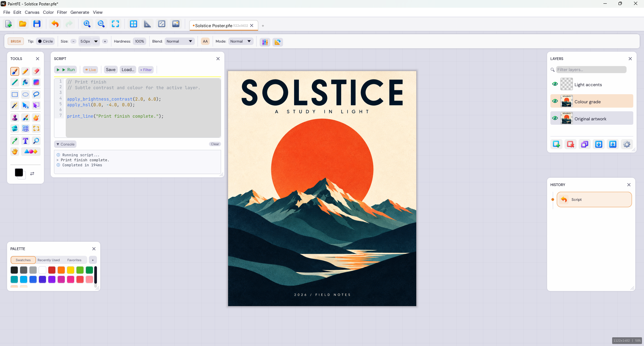
Task: Switch to Recently Used palette tab
Action: [49, 260]
